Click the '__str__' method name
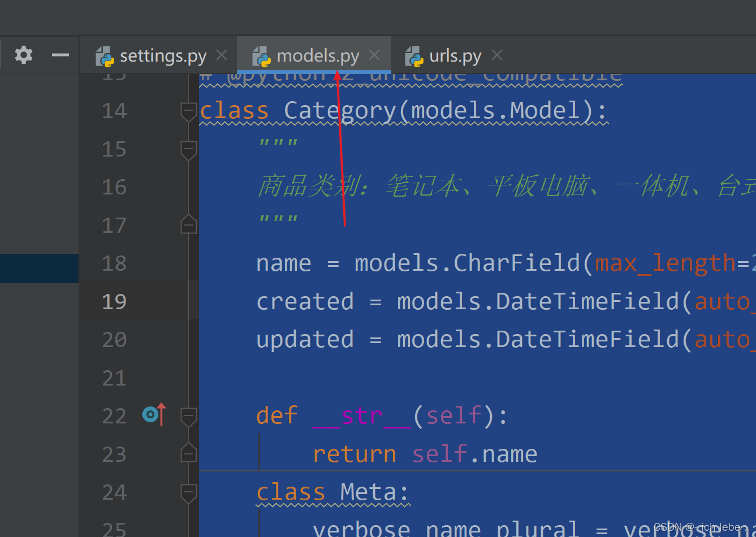 coord(362,417)
